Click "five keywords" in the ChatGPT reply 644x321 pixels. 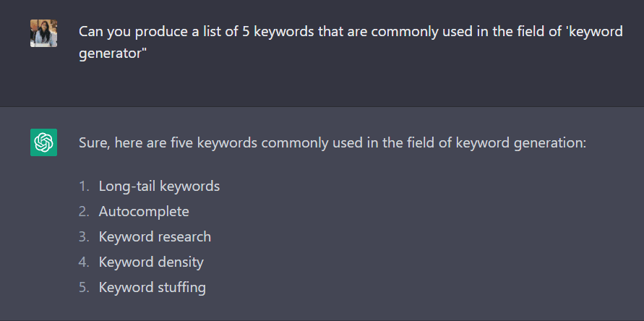click(211, 142)
